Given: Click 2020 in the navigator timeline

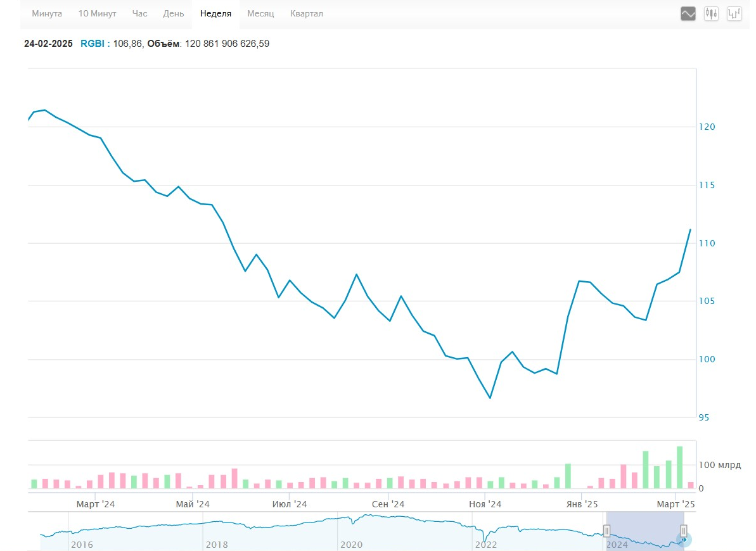Looking at the screenshot, I should [x=350, y=545].
